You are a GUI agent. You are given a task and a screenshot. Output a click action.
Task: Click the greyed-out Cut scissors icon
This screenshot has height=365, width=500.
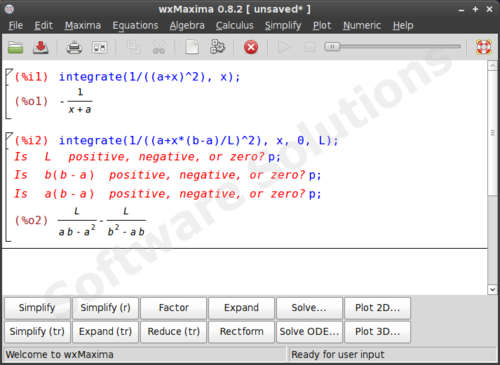click(159, 47)
